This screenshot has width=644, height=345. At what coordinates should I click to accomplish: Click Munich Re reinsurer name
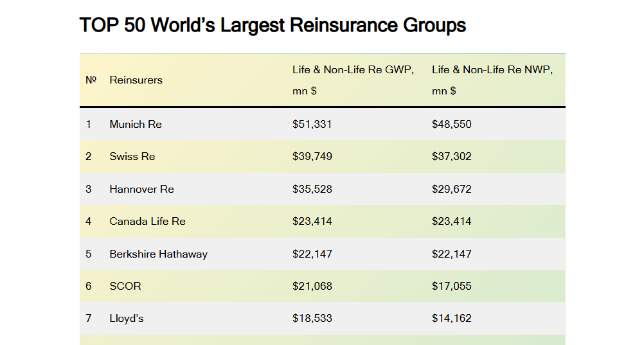pyautogui.click(x=136, y=124)
